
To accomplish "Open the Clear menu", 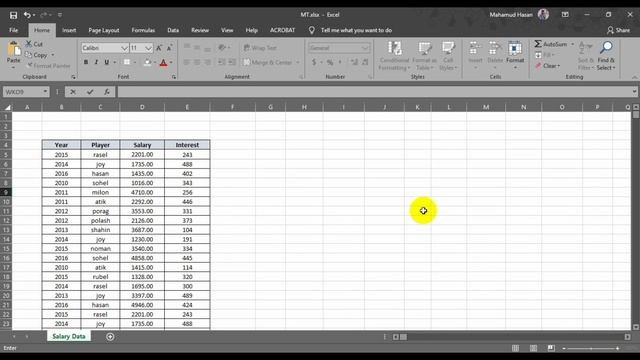I will pos(548,66).
